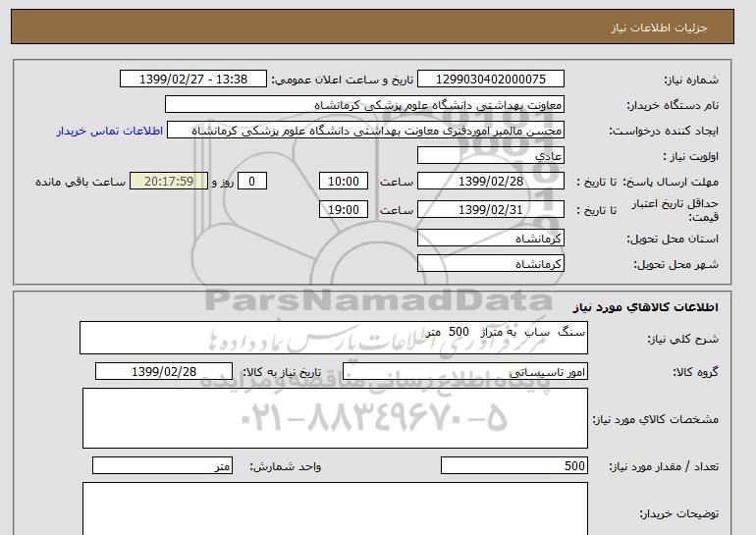Click the مهلت ارسال پاسخ label

[x=671, y=182]
